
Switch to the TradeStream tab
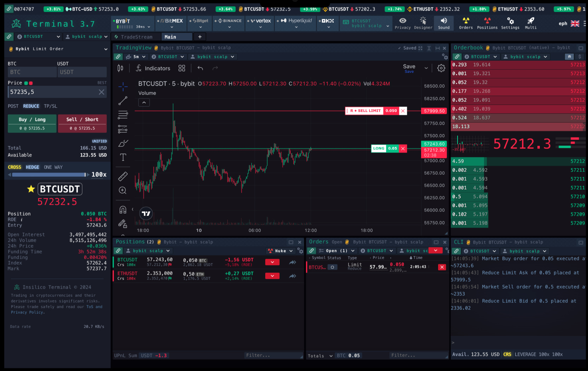click(x=136, y=37)
